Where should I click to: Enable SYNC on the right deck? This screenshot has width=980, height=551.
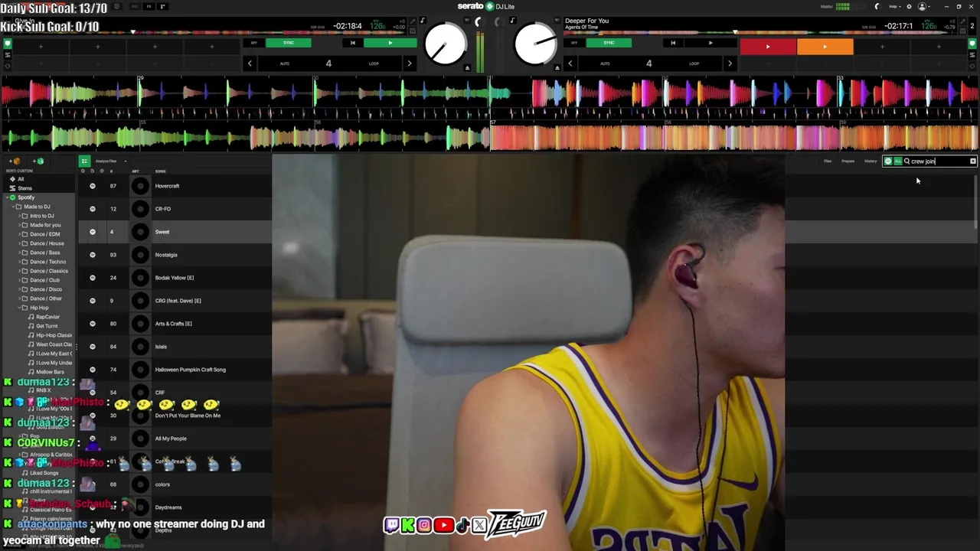[609, 43]
